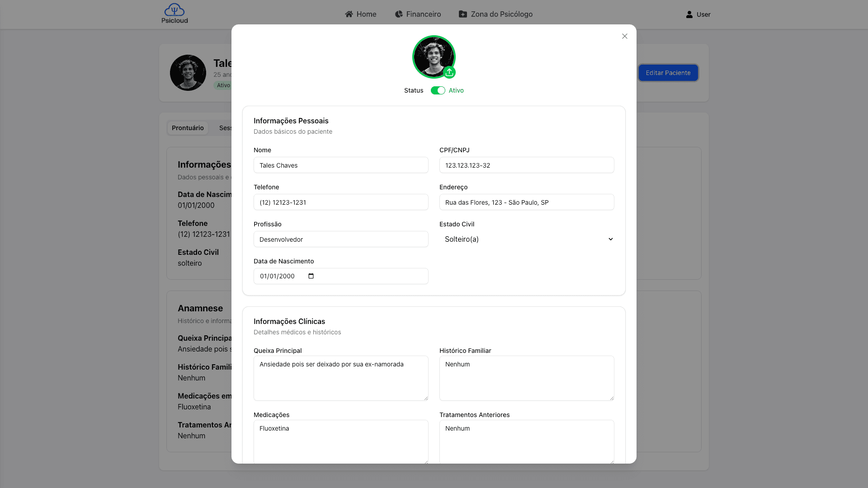Image resolution: width=868 pixels, height=488 pixels.
Task: Click the CPF/CNPJ input field
Action: pyautogui.click(x=527, y=165)
